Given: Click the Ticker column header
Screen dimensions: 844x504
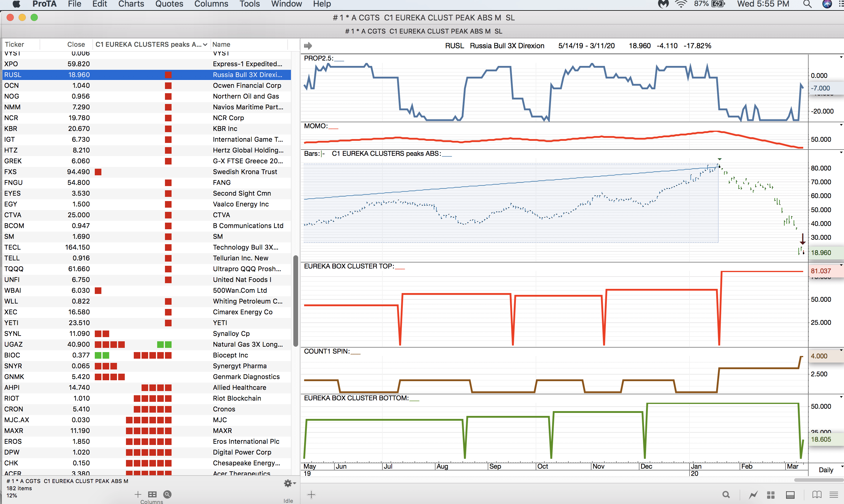Looking at the screenshot, I should (x=15, y=44).
